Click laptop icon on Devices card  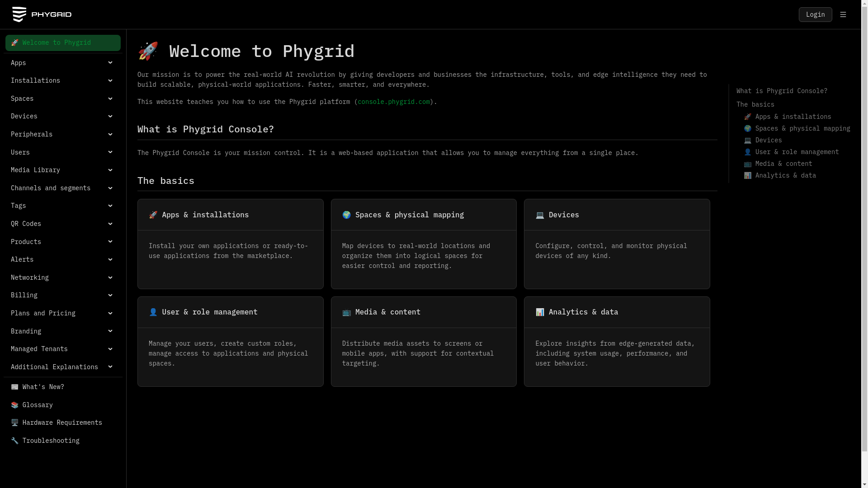[540, 215]
